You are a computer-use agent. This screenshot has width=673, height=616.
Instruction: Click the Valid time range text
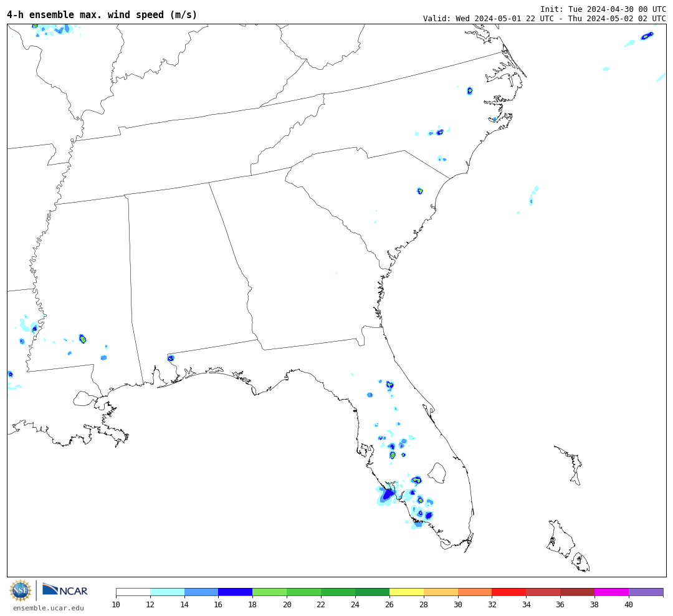coord(545,19)
